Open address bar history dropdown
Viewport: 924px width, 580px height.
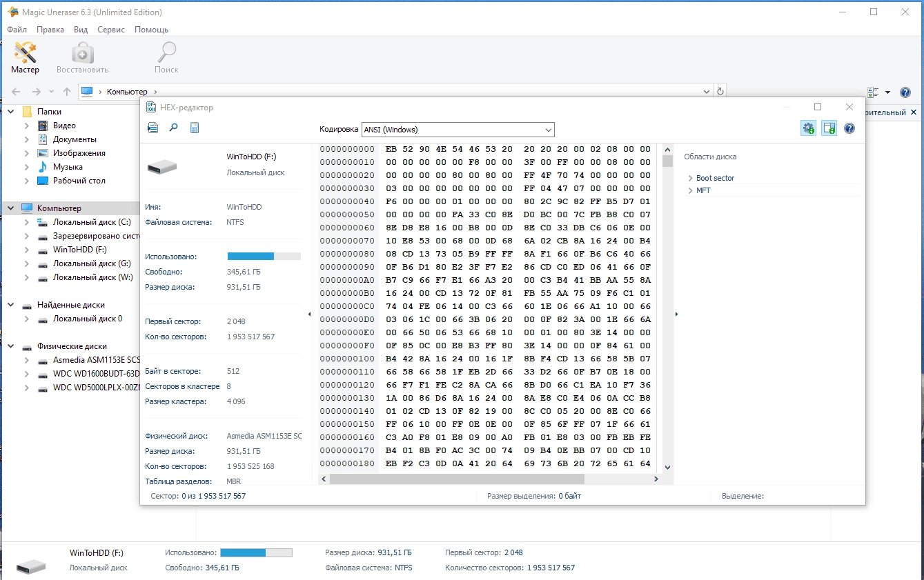(x=707, y=92)
